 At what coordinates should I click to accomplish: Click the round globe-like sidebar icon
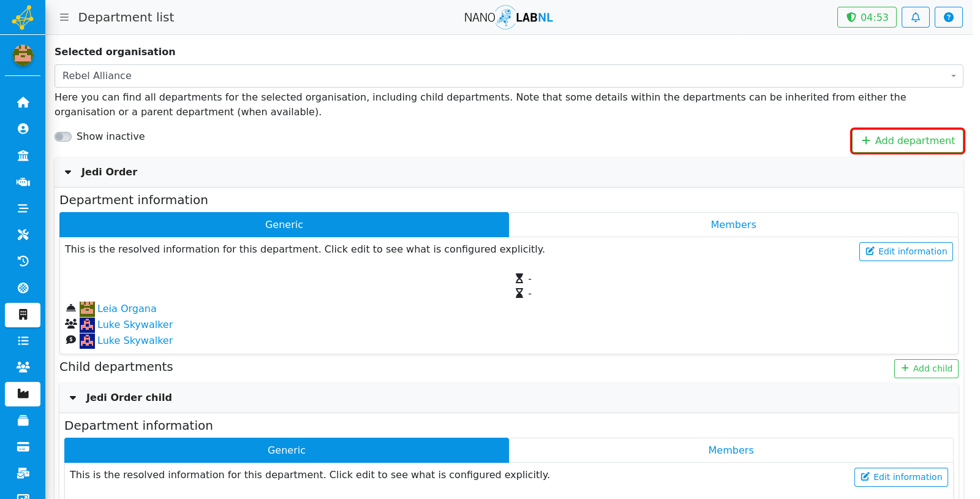click(23, 288)
